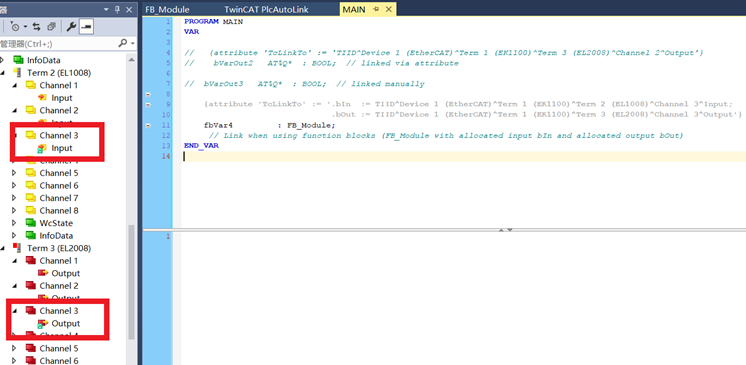Select Output under Term 3 Channel 1
Screen dimensions: 746x365
click(x=66, y=273)
